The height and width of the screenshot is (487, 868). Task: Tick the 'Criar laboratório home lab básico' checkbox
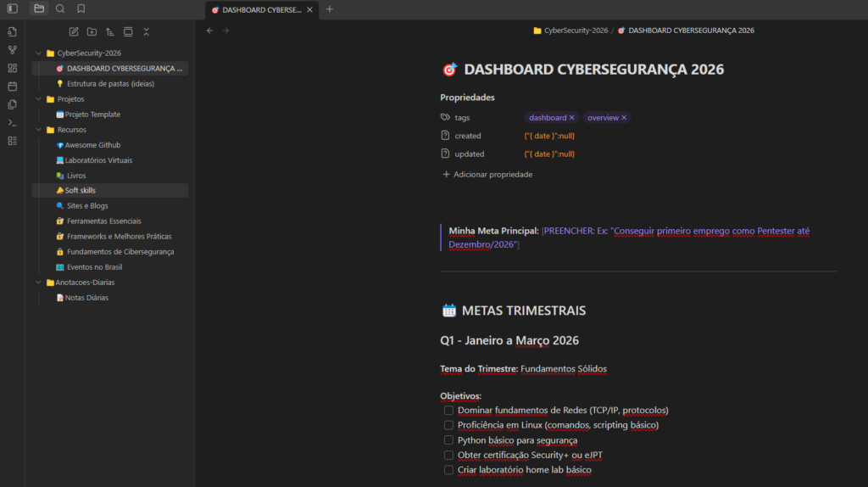coord(448,470)
